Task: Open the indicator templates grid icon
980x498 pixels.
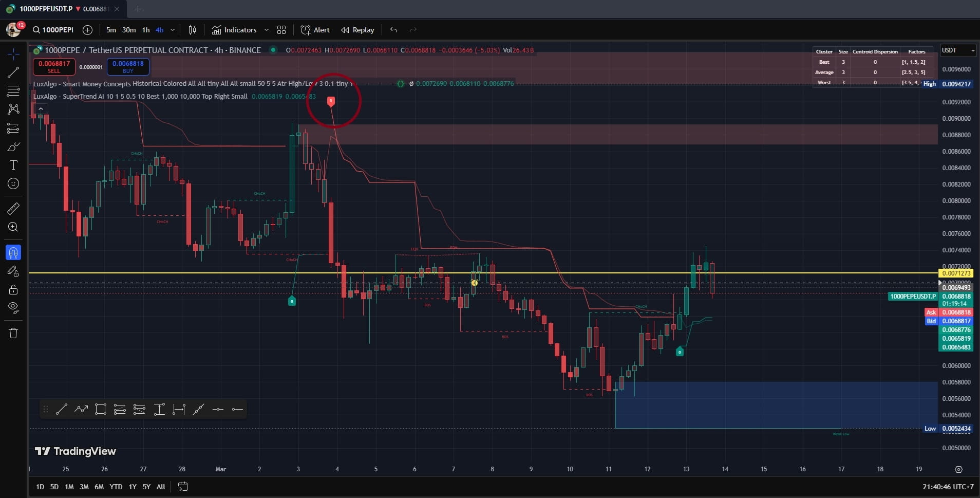Action: coord(281,30)
